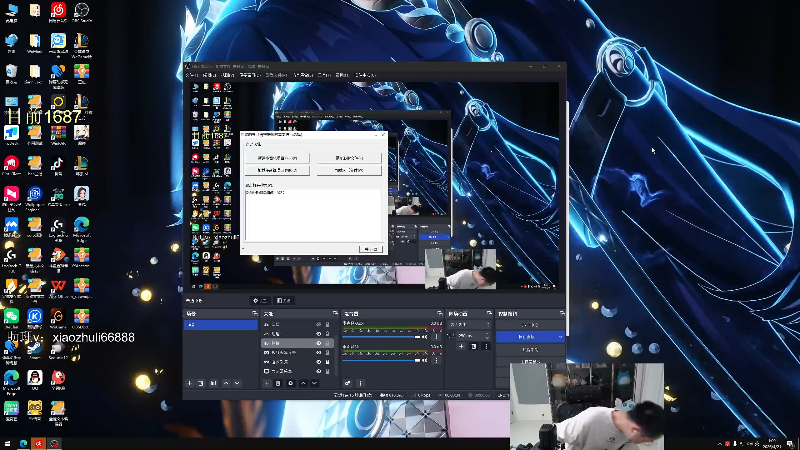Open the View menu in OBS
Image resolution: width=800 pixels, height=450 pixels.
(228, 75)
